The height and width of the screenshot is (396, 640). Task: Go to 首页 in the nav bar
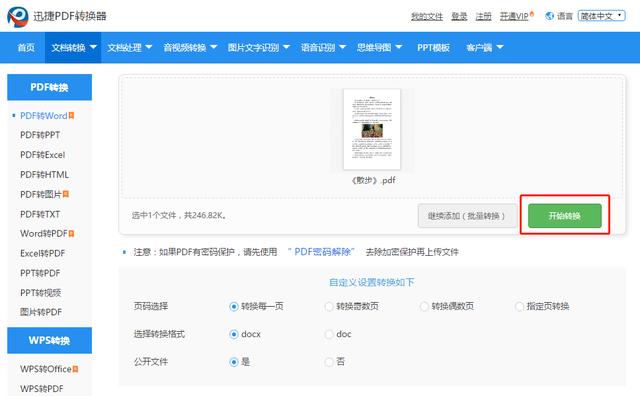(26, 47)
